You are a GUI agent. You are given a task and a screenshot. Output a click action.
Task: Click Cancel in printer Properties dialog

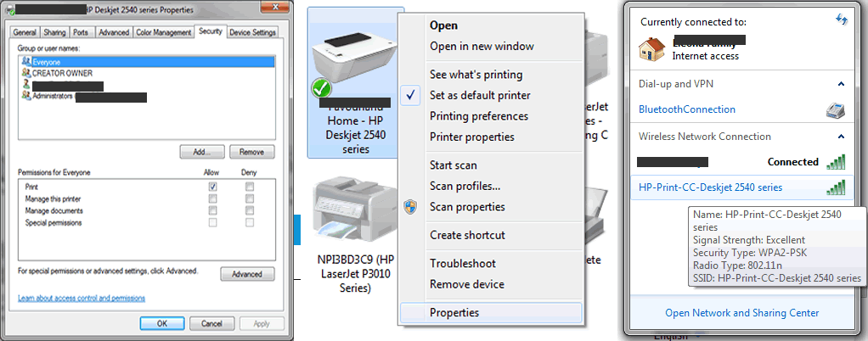point(211,323)
